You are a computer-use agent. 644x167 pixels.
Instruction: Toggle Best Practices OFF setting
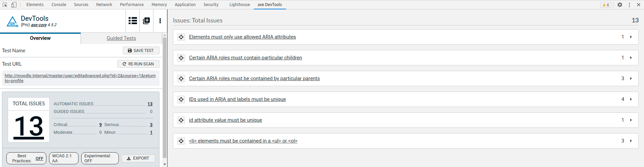(27, 158)
